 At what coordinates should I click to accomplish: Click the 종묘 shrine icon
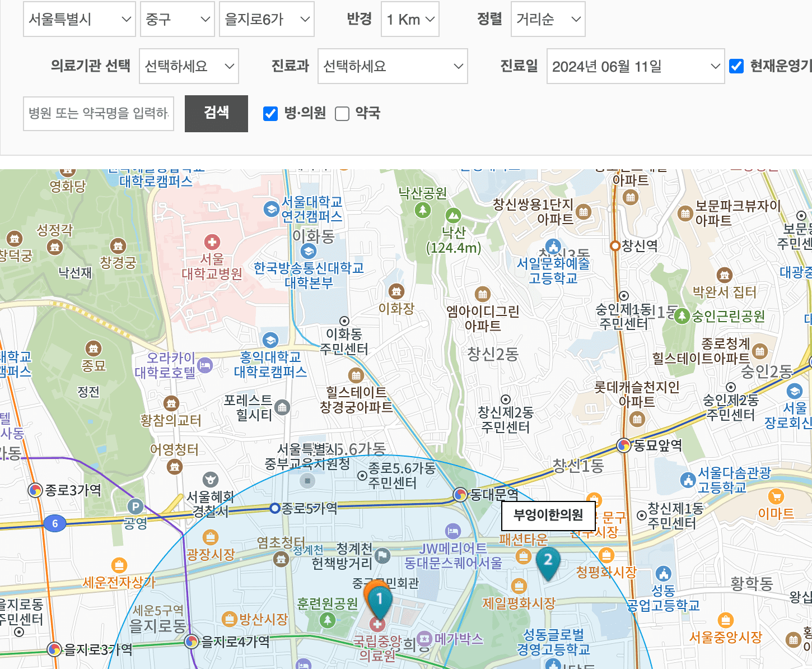pyautogui.click(x=94, y=349)
